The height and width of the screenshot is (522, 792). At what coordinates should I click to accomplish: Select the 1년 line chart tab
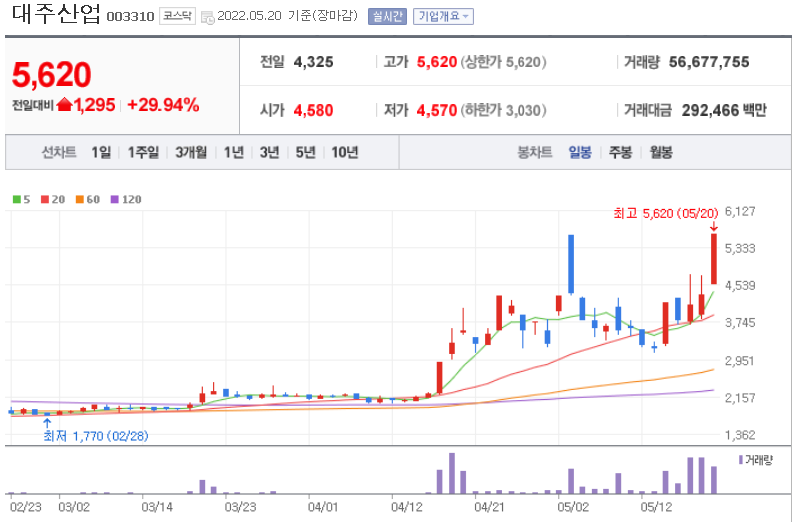pyautogui.click(x=234, y=152)
